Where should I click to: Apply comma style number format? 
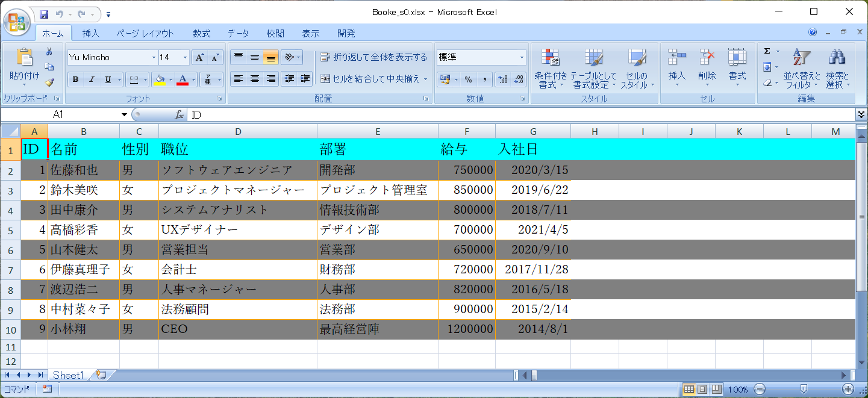click(x=484, y=79)
